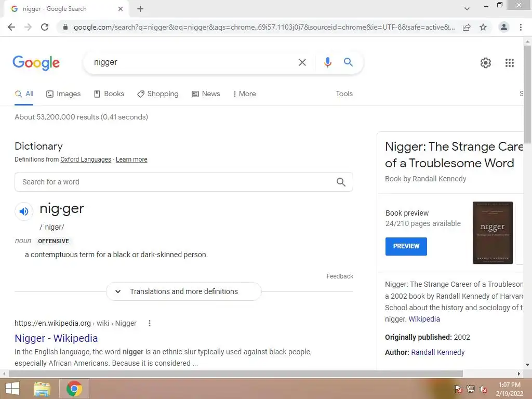Open the tab search chevron in title bar
This screenshot has width=532, height=399.
pyautogui.click(x=467, y=9)
